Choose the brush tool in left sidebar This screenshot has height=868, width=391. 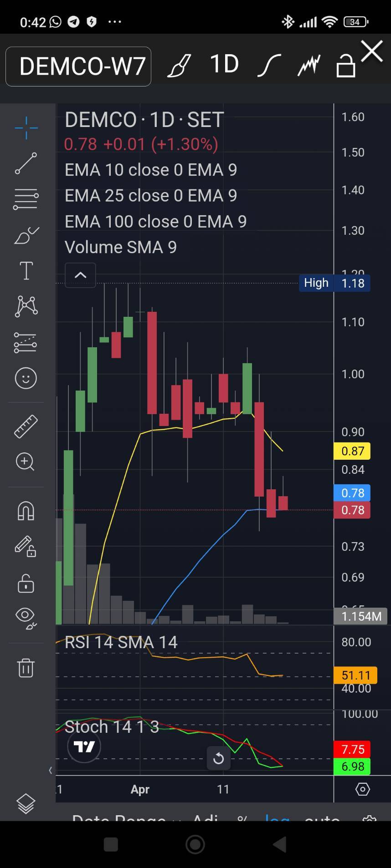click(26, 235)
